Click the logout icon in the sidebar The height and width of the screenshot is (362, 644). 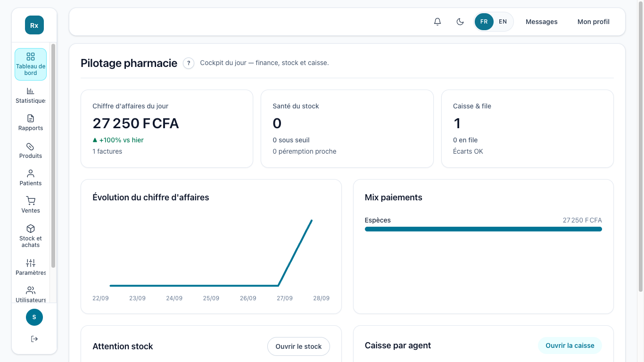coord(34,339)
